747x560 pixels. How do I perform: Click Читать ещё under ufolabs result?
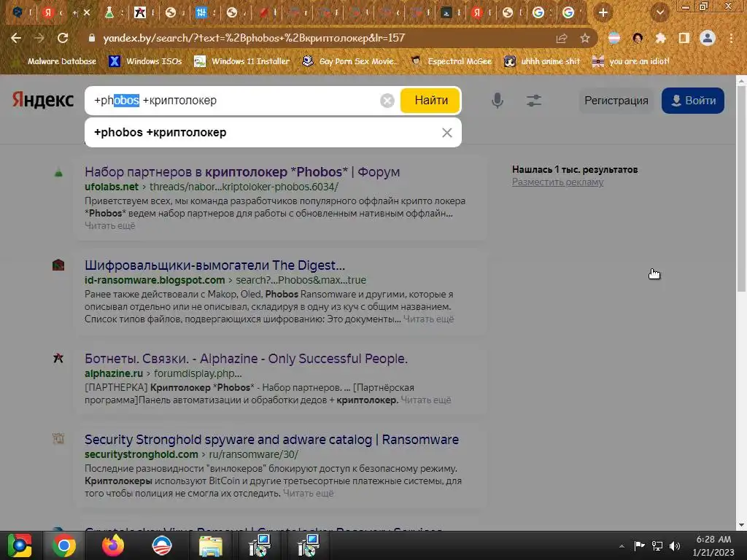pyautogui.click(x=110, y=226)
